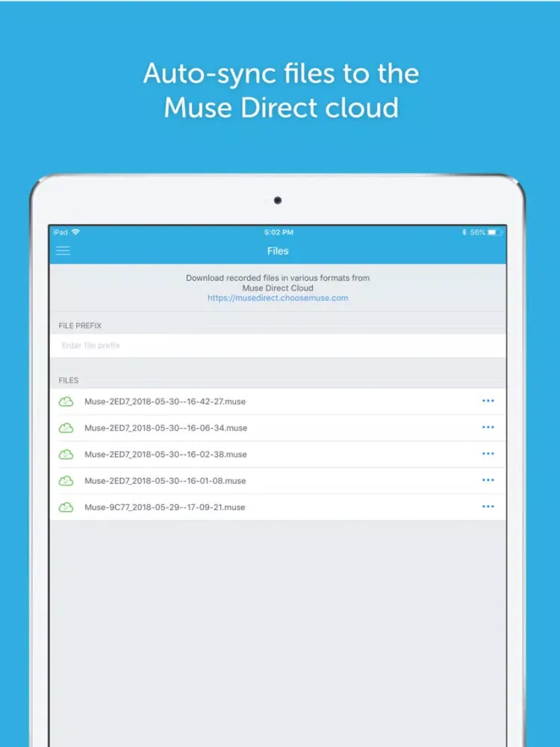Viewport: 560px width, 747px height.
Task: Tap the Bluetooth status icon
Action: [464, 232]
